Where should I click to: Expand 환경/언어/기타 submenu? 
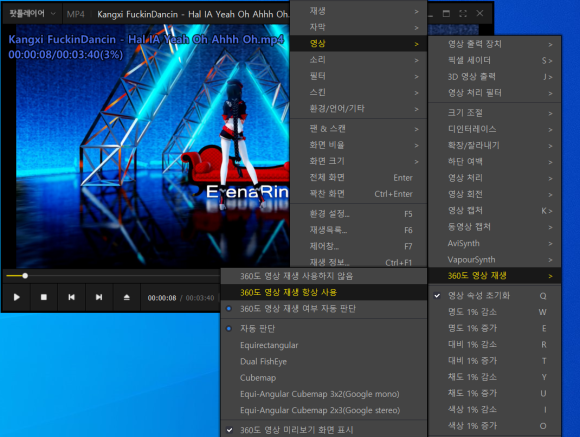pos(358,109)
